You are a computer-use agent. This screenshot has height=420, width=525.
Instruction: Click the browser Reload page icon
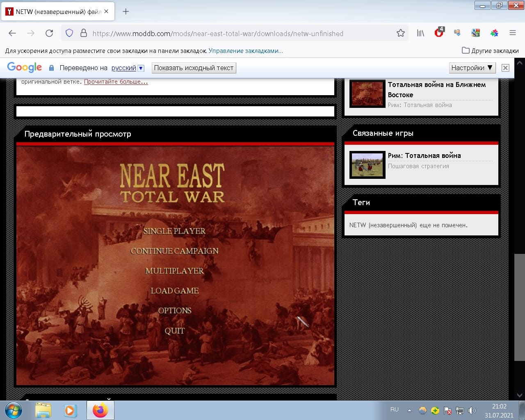49,33
